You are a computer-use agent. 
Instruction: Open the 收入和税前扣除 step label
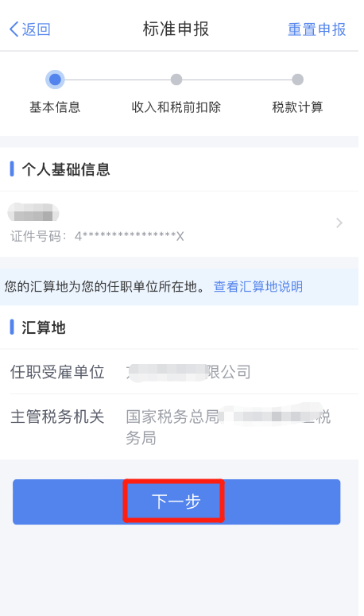click(x=176, y=107)
